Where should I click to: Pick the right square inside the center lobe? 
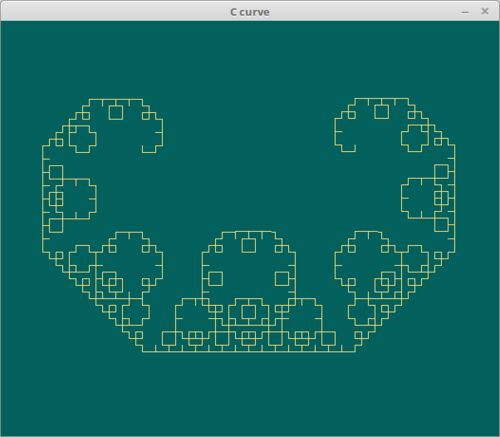[282, 279]
